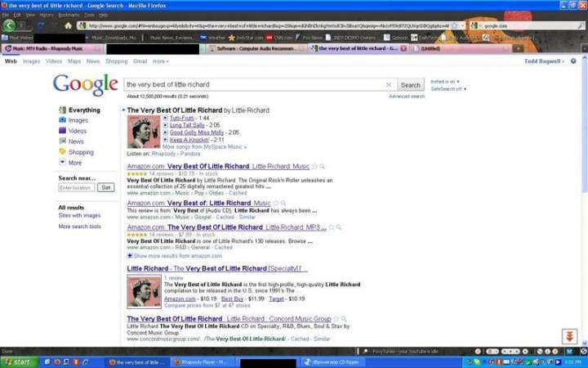The height and width of the screenshot is (368, 588).
Task: Open the Todd Bagwell account dropdown
Action: point(544,61)
